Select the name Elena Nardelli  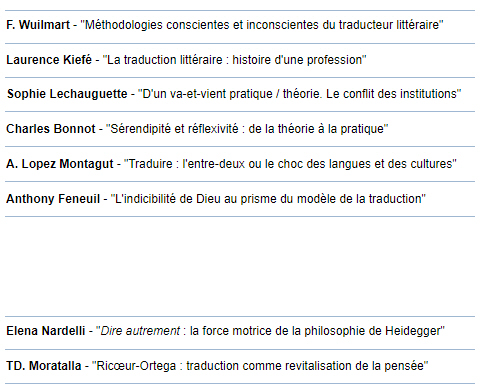[x=46, y=331]
